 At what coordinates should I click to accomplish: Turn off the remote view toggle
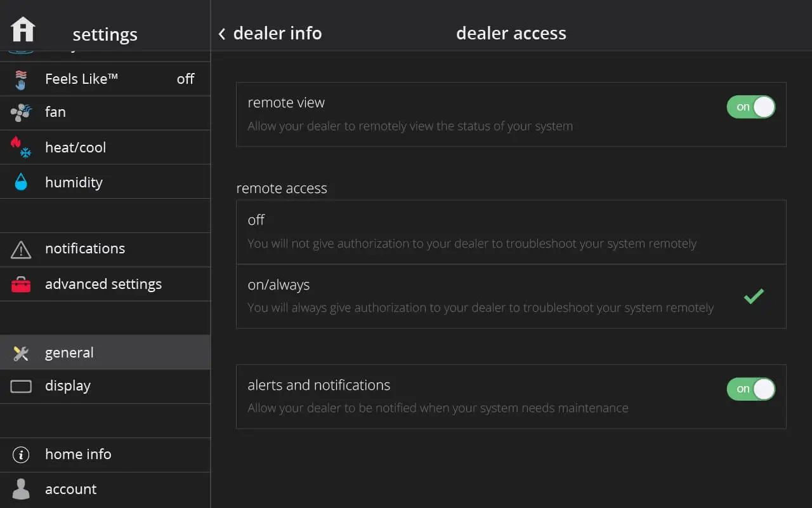click(750, 107)
